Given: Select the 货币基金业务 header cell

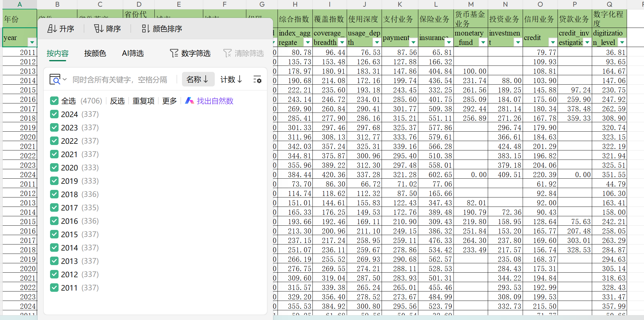Looking at the screenshot, I should (471, 19).
